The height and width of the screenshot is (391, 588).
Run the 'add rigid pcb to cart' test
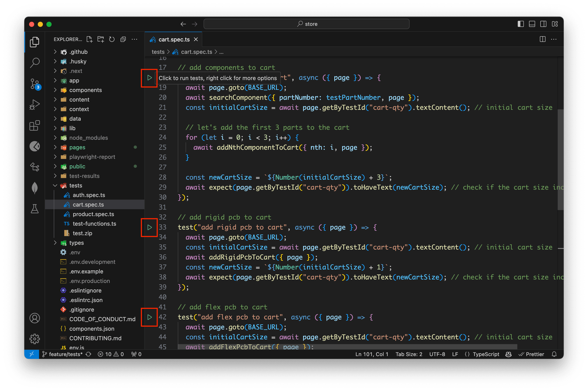(149, 227)
